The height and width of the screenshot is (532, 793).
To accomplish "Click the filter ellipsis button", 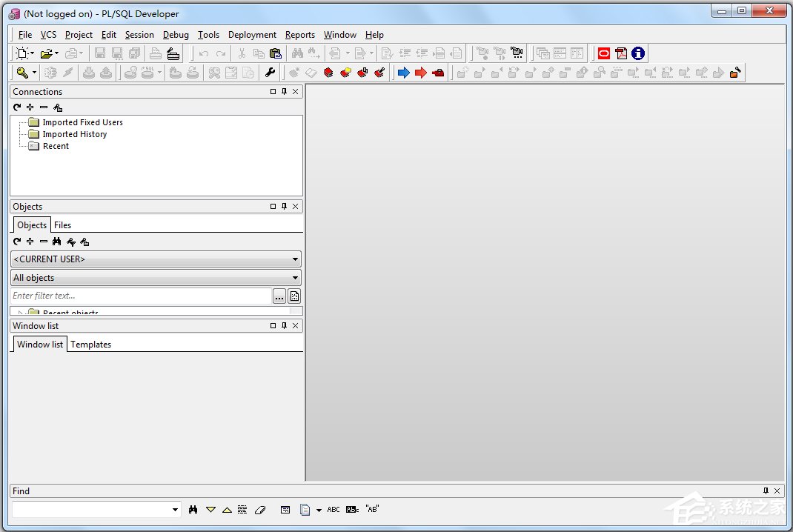I will pos(279,296).
